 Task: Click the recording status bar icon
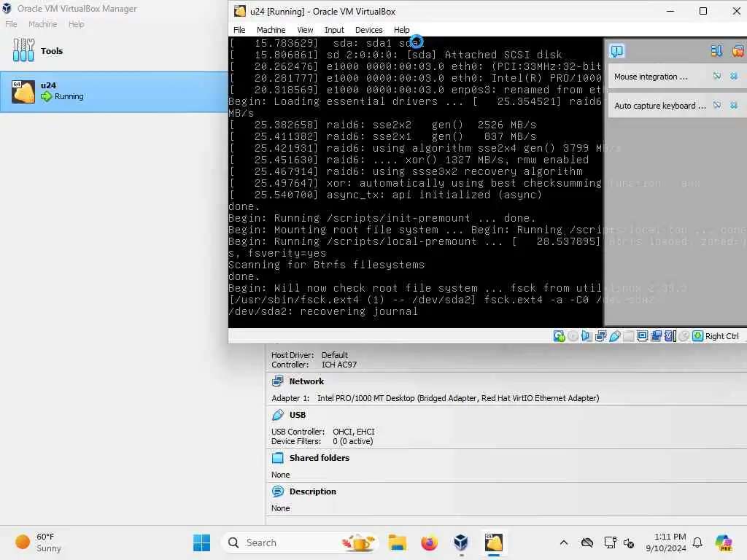pos(656,336)
